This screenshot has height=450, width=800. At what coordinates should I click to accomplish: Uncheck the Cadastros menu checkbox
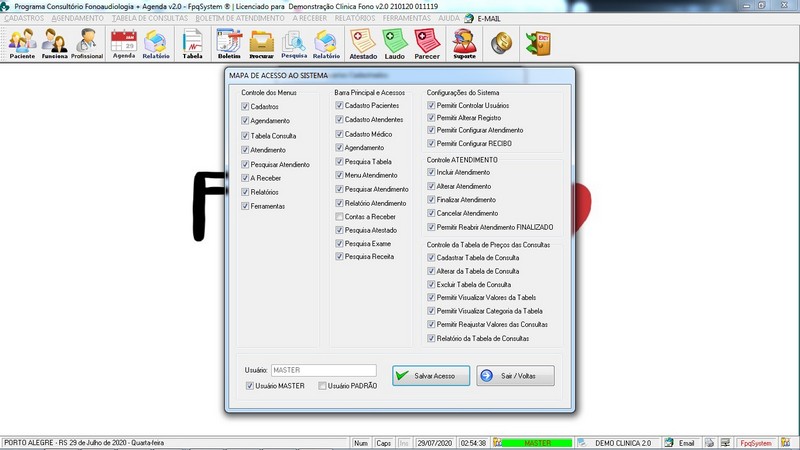coord(245,107)
